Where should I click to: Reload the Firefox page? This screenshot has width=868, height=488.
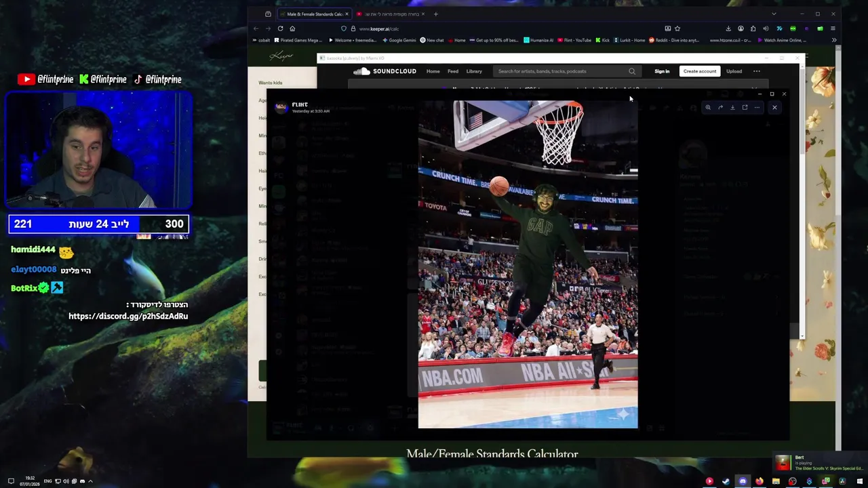[x=280, y=28]
